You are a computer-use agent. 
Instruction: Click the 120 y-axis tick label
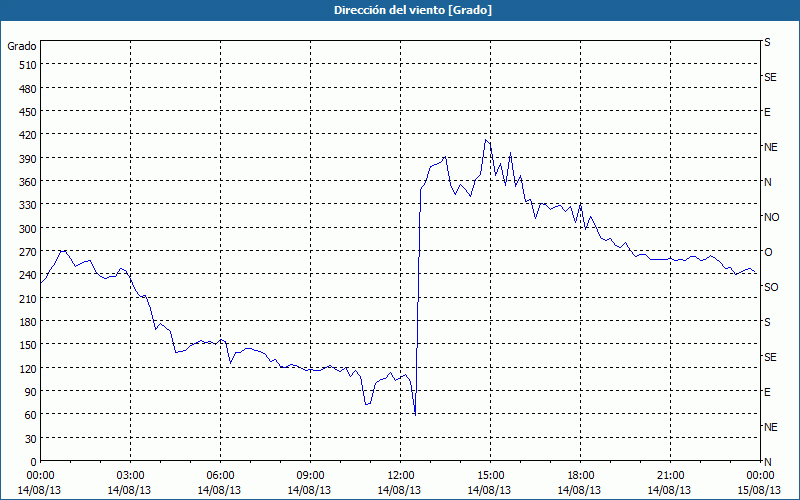click(x=28, y=369)
